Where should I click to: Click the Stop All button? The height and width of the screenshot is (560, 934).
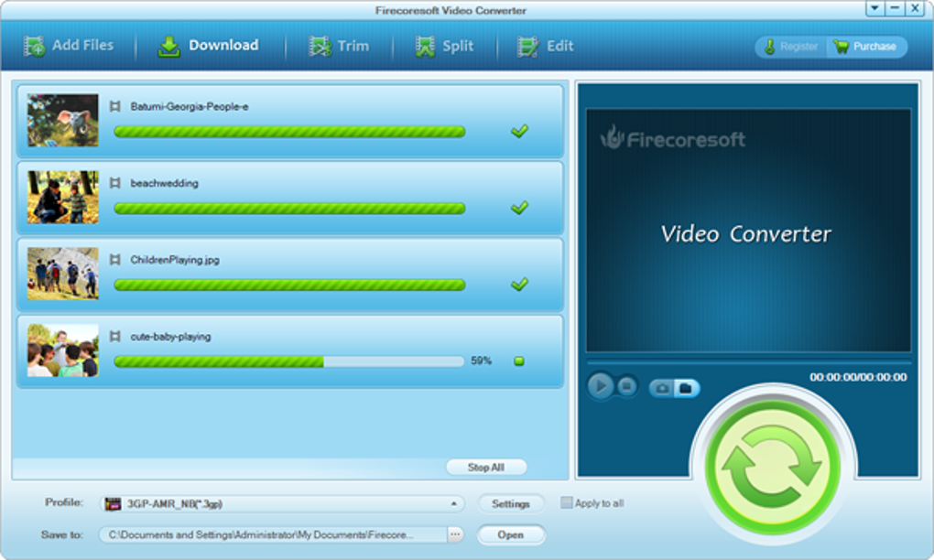(x=486, y=468)
